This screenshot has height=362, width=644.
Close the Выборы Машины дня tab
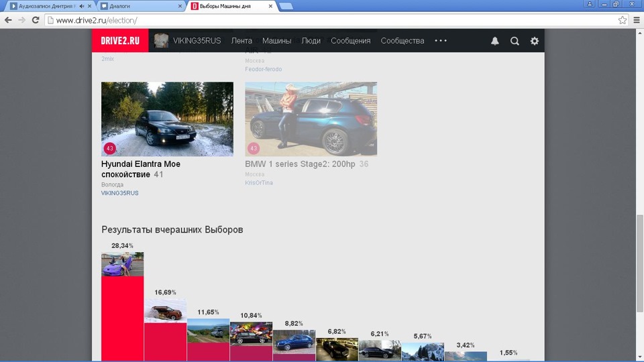click(270, 6)
